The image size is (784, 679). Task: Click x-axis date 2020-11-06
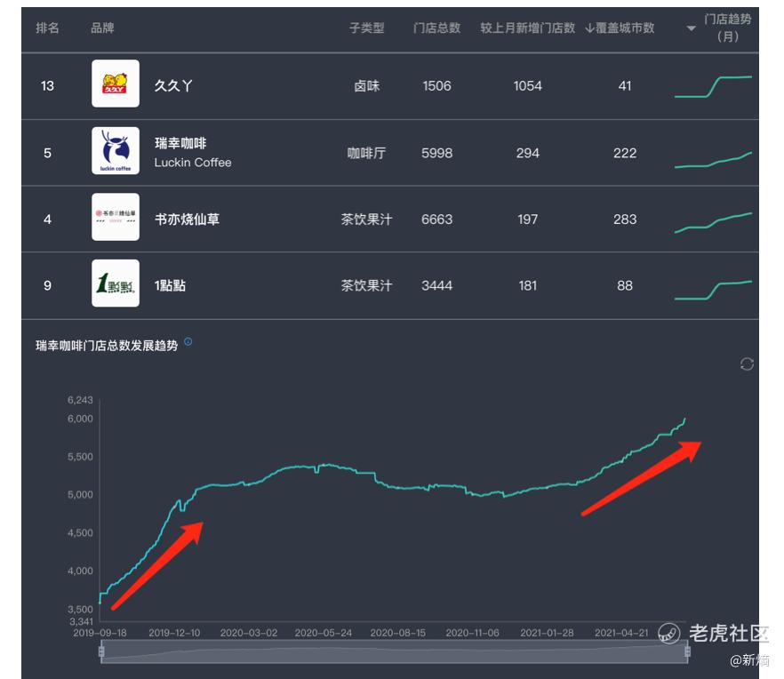point(473,633)
